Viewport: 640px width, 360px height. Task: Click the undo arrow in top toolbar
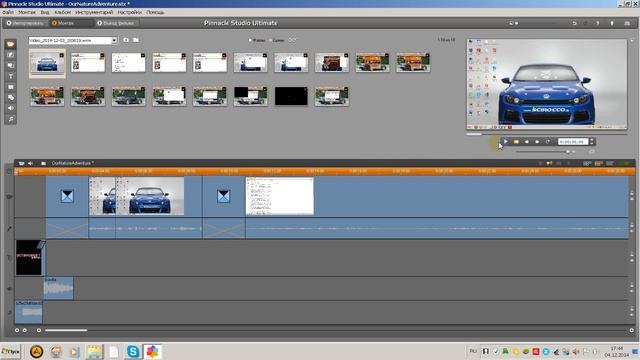click(574, 23)
